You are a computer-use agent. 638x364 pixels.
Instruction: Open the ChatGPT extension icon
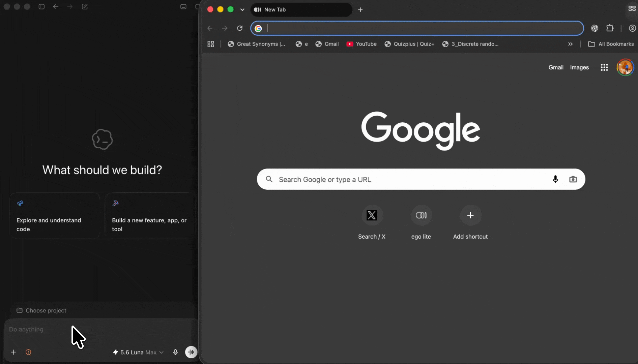click(x=595, y=28)
